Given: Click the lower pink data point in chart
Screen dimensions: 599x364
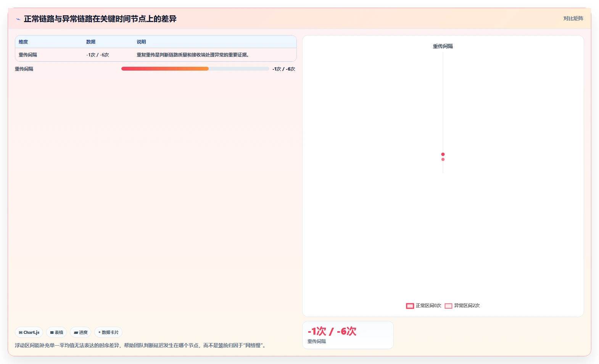Looking at the screenshot, I should [443, 159].
